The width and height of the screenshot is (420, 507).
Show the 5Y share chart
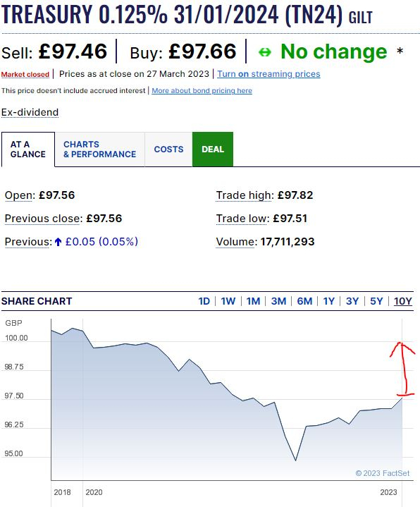tap(376, 301)
